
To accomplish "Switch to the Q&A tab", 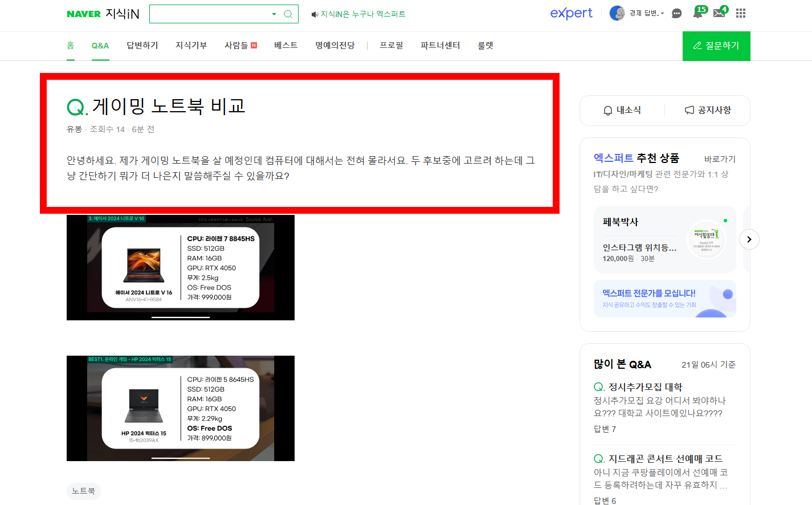I will coord(100,46).
